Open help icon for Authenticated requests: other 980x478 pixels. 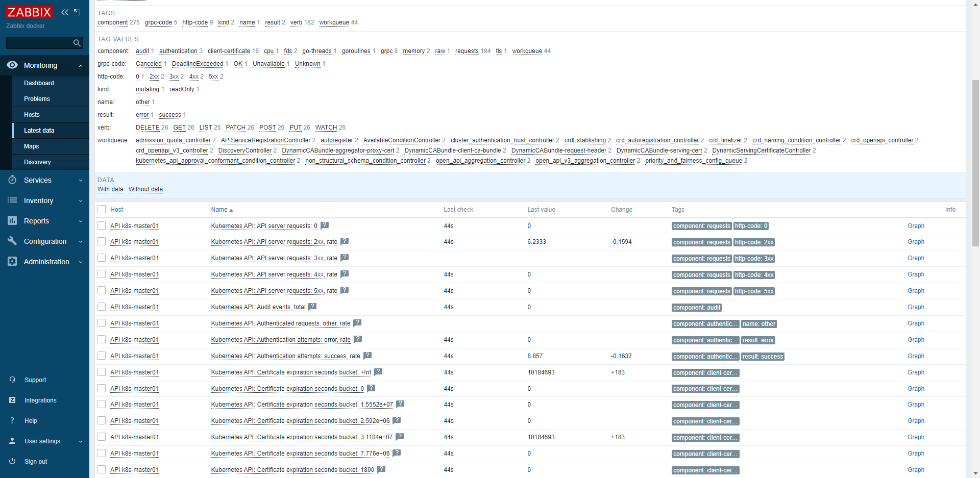point(357,323)
